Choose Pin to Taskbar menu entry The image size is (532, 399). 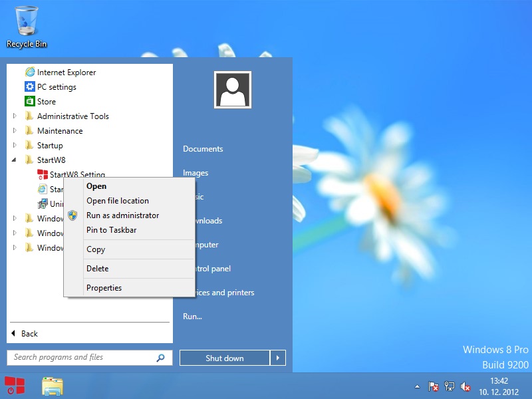(111, 230)
